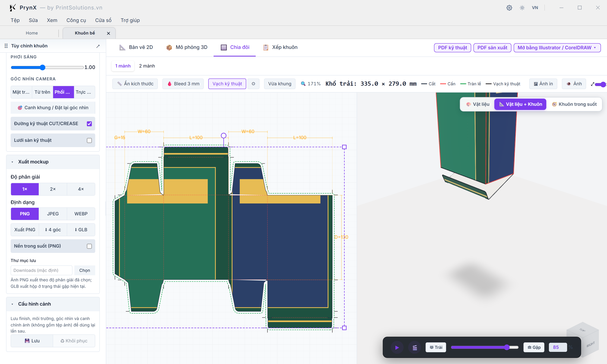Click the VN language switcher
The width and height of the screenshot is (607, 364).
(x=535, y=8)
